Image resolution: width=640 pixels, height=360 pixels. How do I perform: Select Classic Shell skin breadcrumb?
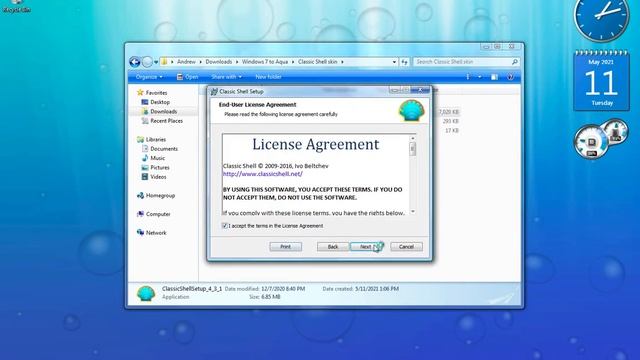coord(317,62)
